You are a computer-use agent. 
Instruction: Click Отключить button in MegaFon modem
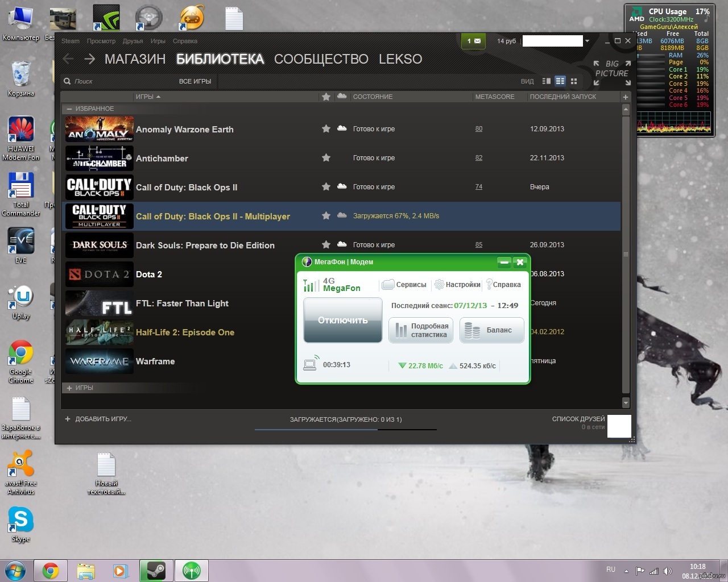tap(343, 320)
